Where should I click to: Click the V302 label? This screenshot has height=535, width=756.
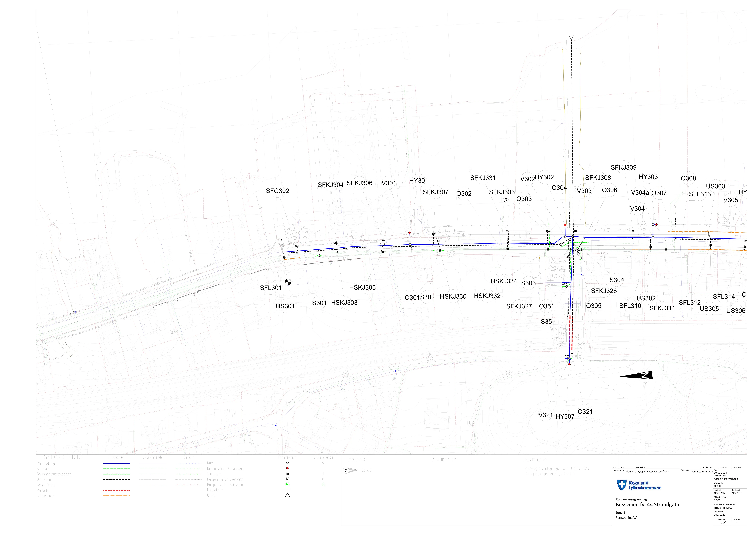pyautogui.click(x=528, y=179)
